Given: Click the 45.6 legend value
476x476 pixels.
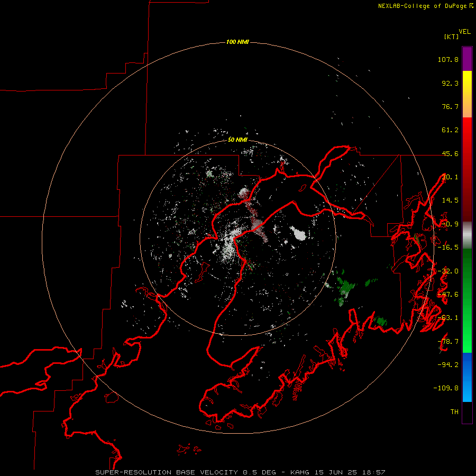Looking at the screenshot, I should pos(450,153).
